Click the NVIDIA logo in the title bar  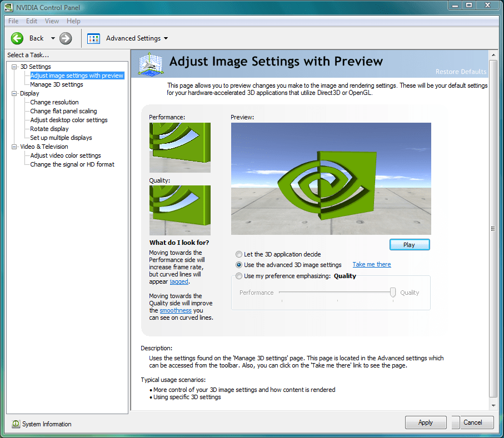8,7
